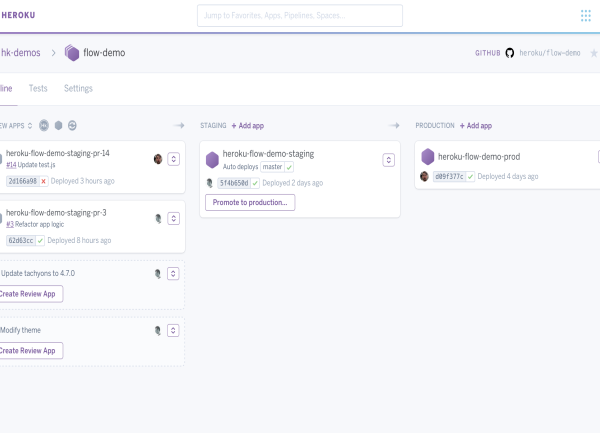Click the flow-demo pipeline hexagon icon
Image resolution: width=600 pixels, height=433 pixels.
coord(72,53)
